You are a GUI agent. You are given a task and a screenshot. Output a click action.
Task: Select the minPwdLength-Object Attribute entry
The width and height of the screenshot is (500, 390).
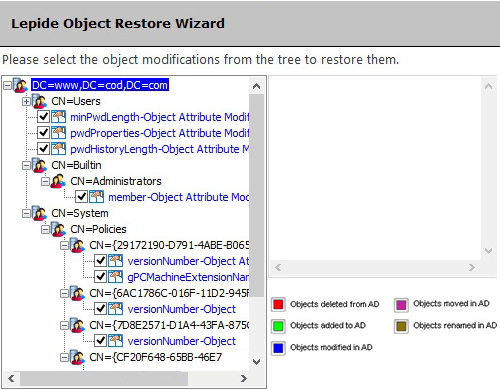[x=159, y=117]
